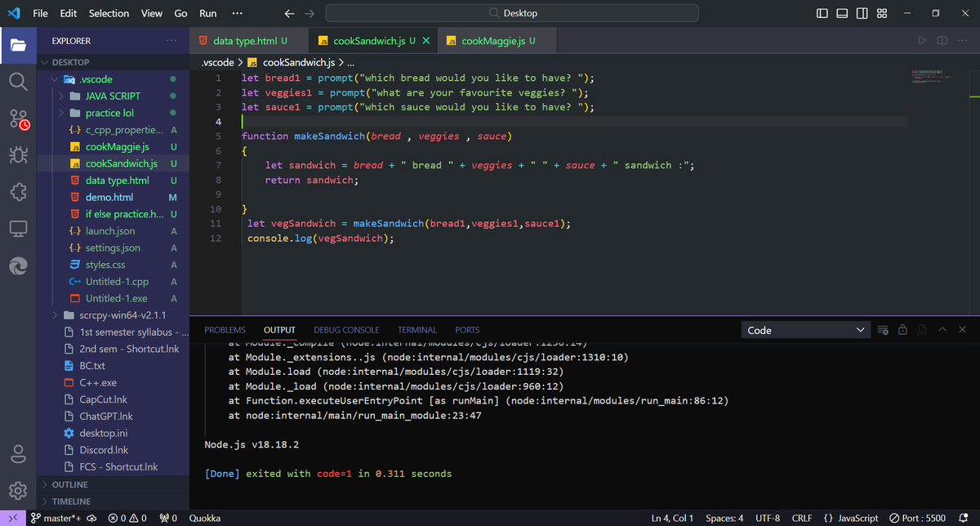Open the remote window indicator in the status bar

tap(13, 518)
